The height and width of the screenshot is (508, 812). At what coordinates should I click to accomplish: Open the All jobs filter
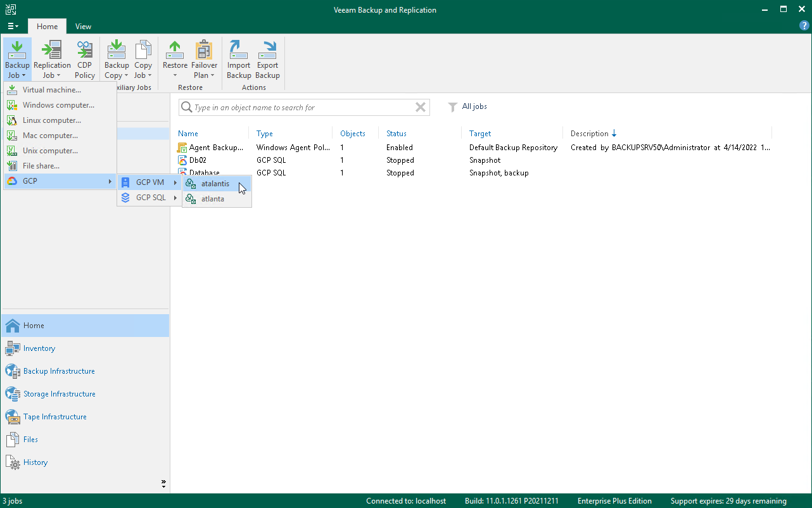(468, 106)
